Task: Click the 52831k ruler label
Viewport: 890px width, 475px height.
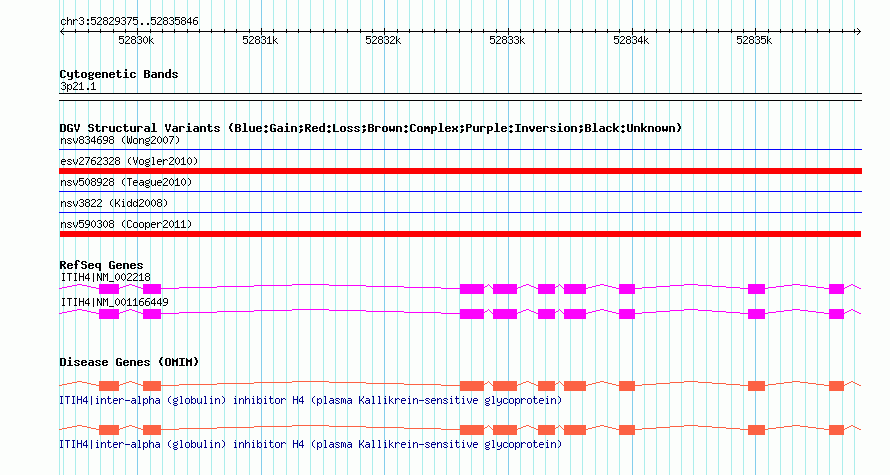Action: [260, 40]
